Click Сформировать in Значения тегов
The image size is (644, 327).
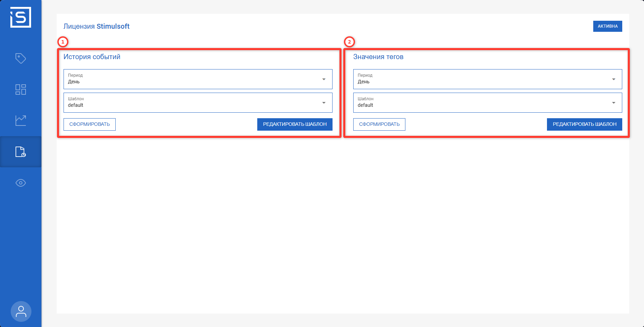379,124
